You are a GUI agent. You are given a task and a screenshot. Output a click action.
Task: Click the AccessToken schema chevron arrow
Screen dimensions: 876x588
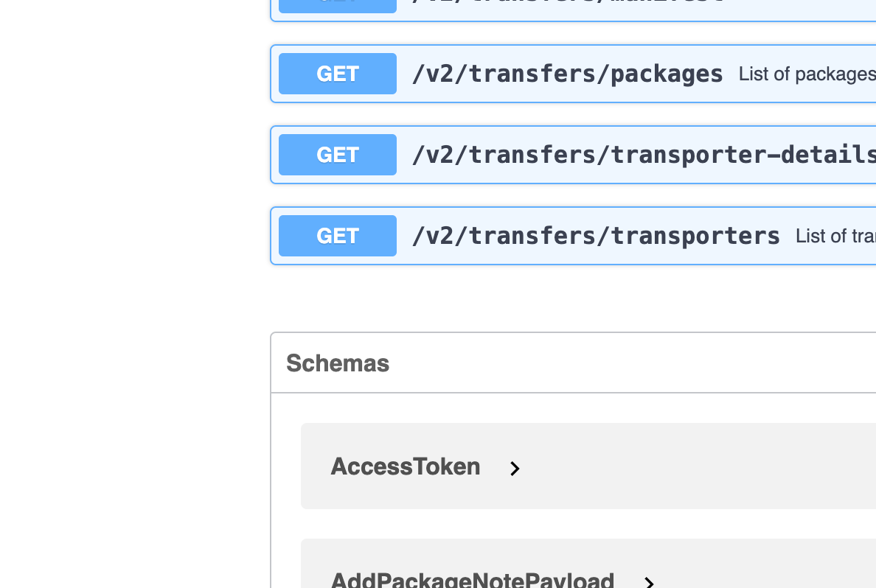pos(515,469)
